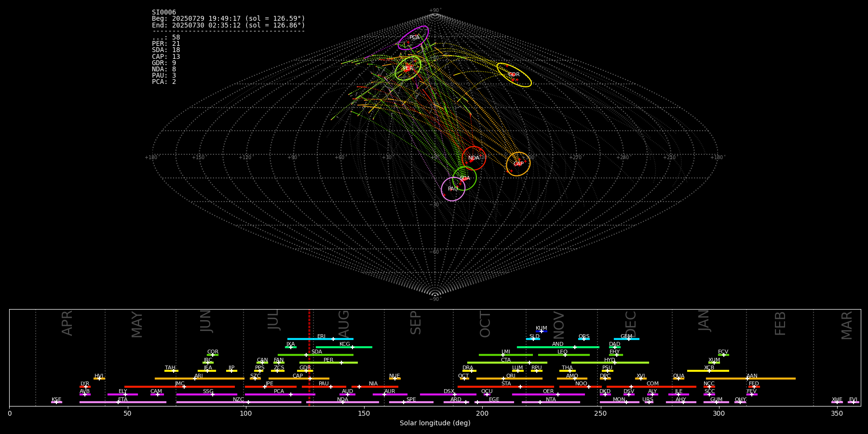This screenshot has width=868, height=434.
Task: Click the FEB month label
Action: click(780, 324)
